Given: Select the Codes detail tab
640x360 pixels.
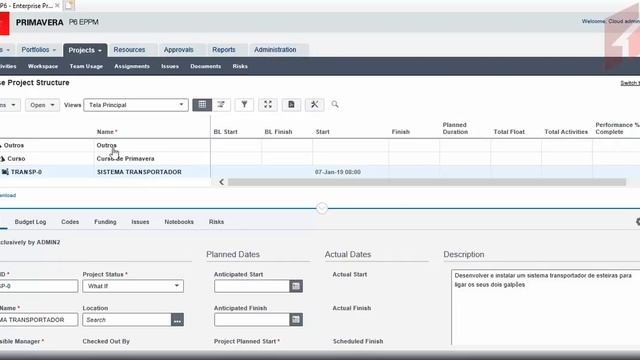Looking at the screenshot, I should (x=70, y=222).
